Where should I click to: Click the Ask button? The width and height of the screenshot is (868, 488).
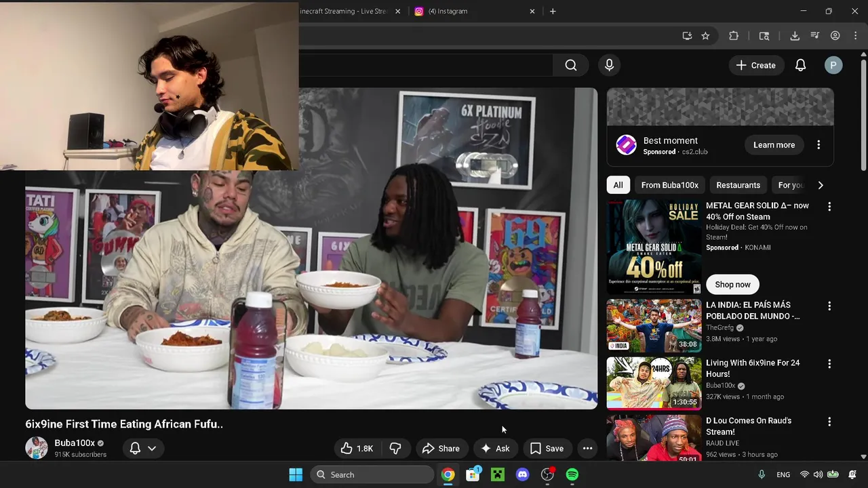pyautogui.click(x=496, y=448)
